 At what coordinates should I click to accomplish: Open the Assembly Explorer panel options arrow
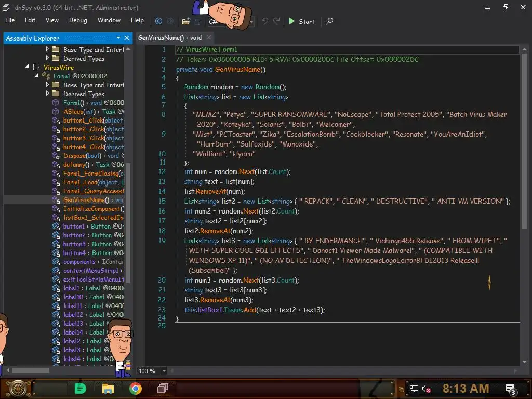(118, 38)
